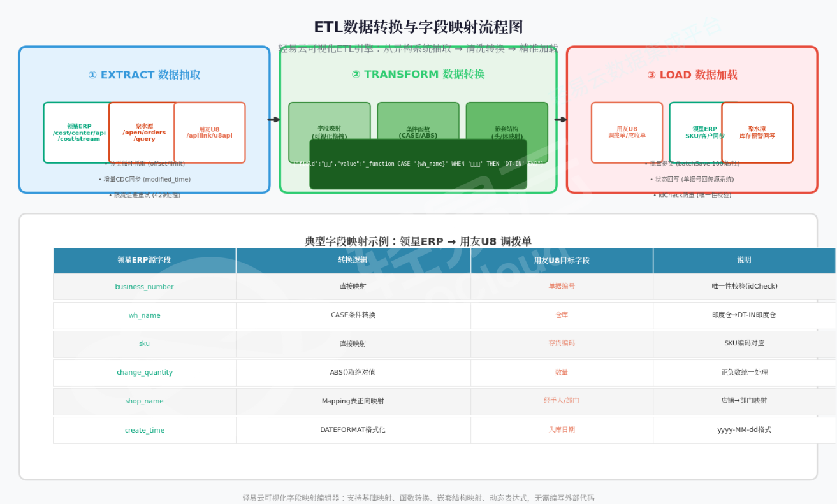Select the wh_name source field cell
The image size is (837, 504).
(x=145, y=315)
